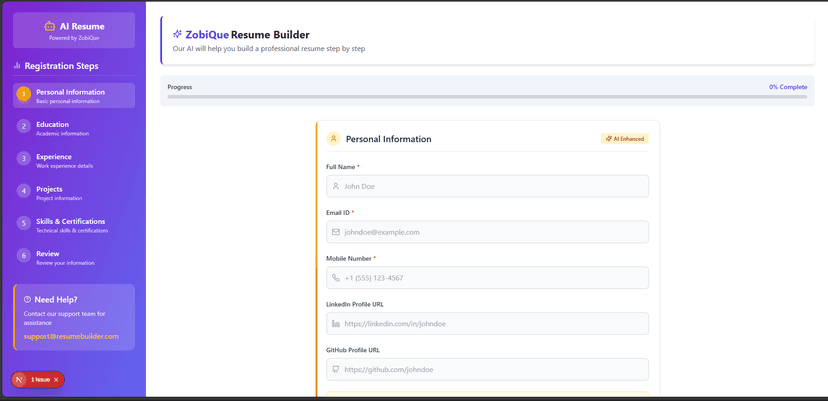
Task: Click the N avatar icon in issue badge
Action: [x=19, y=379]
